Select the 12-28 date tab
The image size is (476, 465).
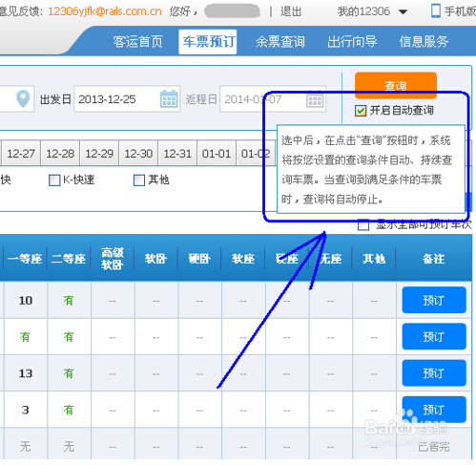tap(60, 154)
